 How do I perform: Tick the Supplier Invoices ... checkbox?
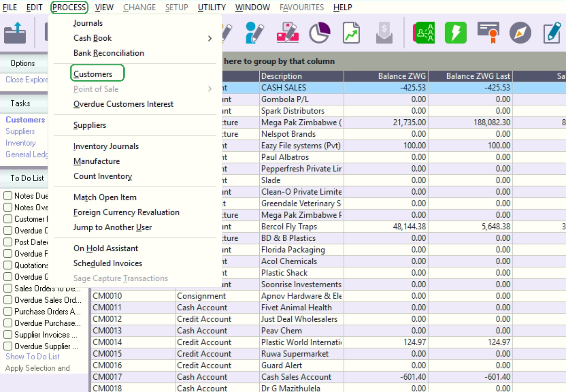coord(8,334)
